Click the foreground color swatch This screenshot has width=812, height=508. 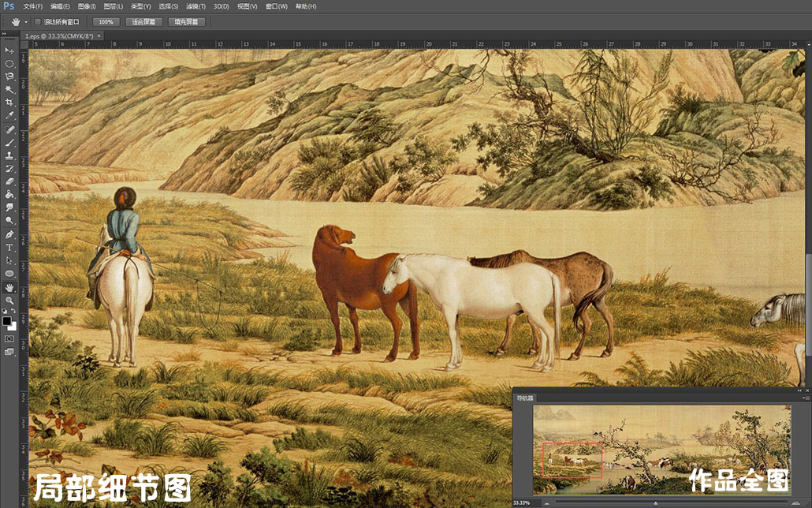[x=7, y=321]
